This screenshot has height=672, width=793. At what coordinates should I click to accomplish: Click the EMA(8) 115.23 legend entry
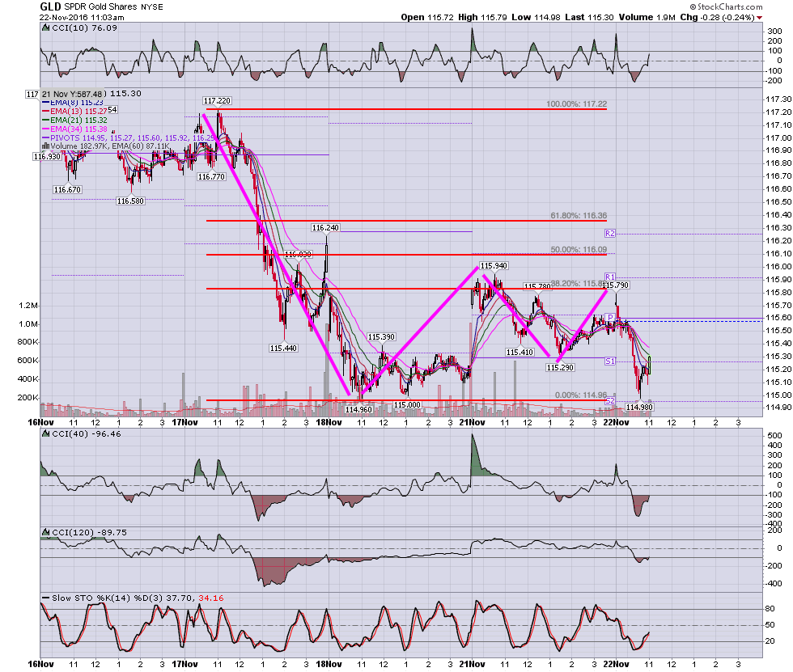(73, 103)
